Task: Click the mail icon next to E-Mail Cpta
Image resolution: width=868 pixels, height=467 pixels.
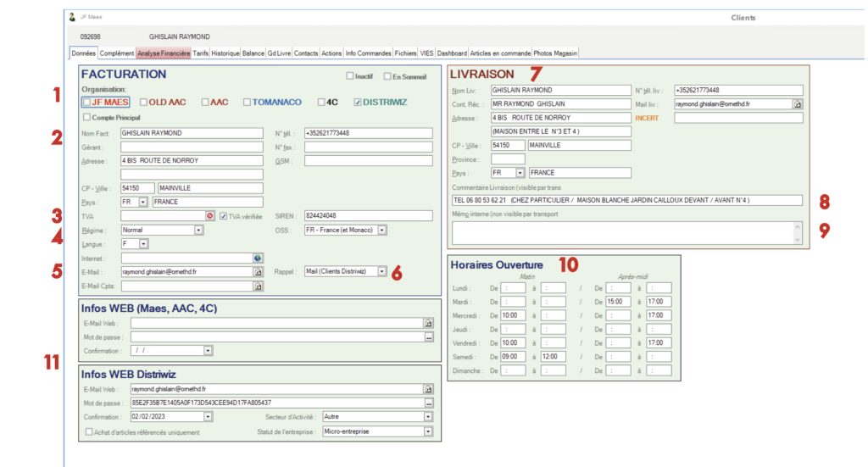Action: (x=259, y=286)
